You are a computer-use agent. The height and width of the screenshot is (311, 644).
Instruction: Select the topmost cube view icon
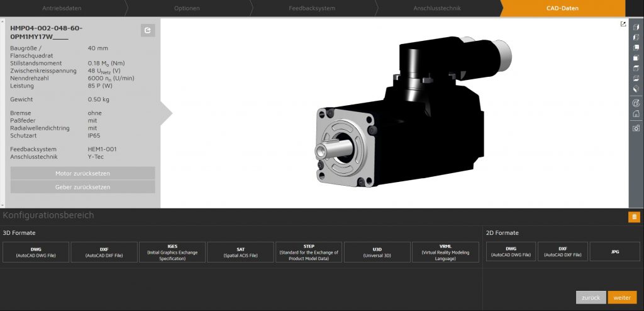[x=636, y=27]
